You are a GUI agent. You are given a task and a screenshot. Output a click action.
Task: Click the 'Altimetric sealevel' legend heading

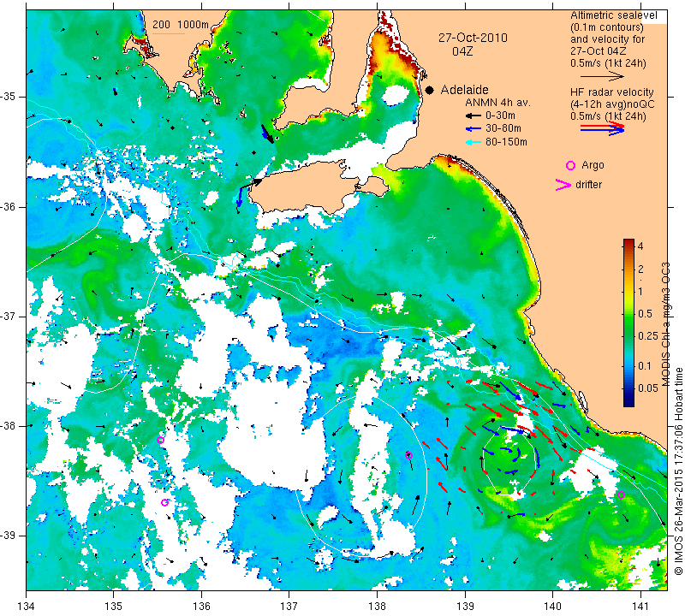tap(613, 15)
